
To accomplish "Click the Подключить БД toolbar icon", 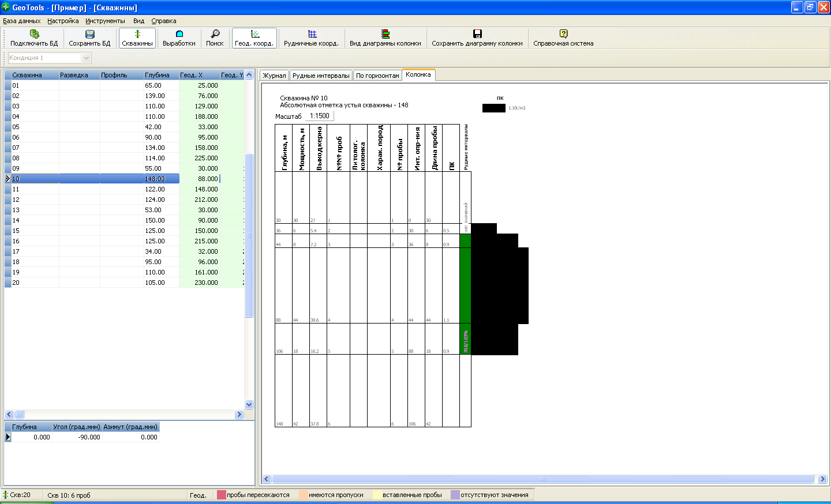I will (34, 34).
